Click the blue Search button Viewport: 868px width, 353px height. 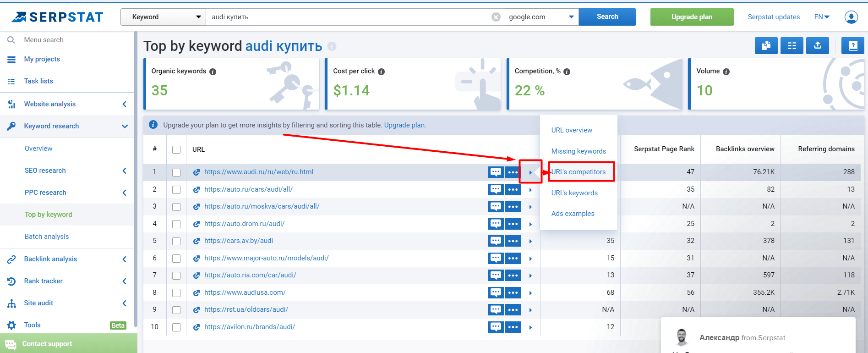607,17
